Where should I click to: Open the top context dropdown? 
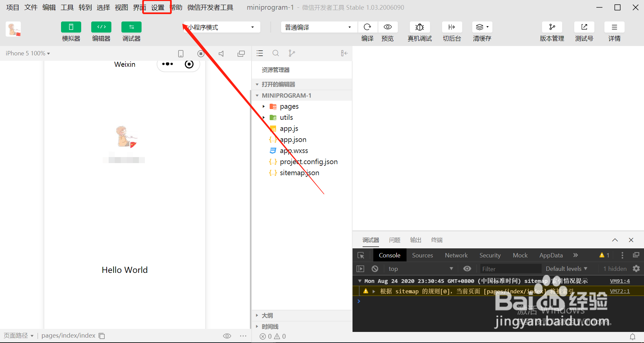(421, 269)
